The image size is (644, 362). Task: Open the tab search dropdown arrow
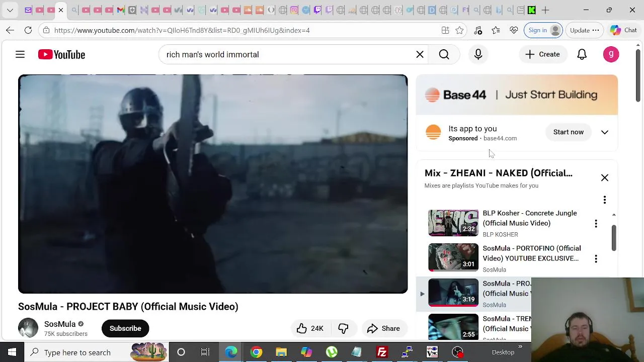tap(10, 10)
